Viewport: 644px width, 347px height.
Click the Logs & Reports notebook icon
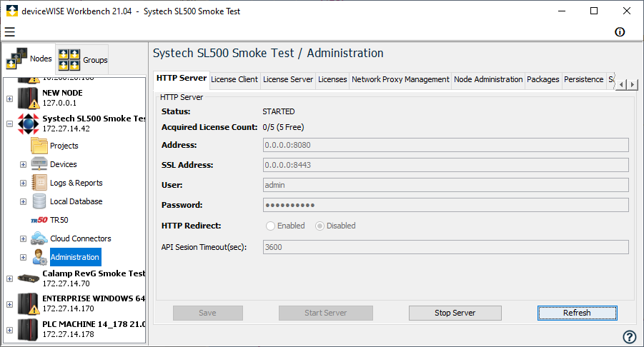tap(39, 183)
